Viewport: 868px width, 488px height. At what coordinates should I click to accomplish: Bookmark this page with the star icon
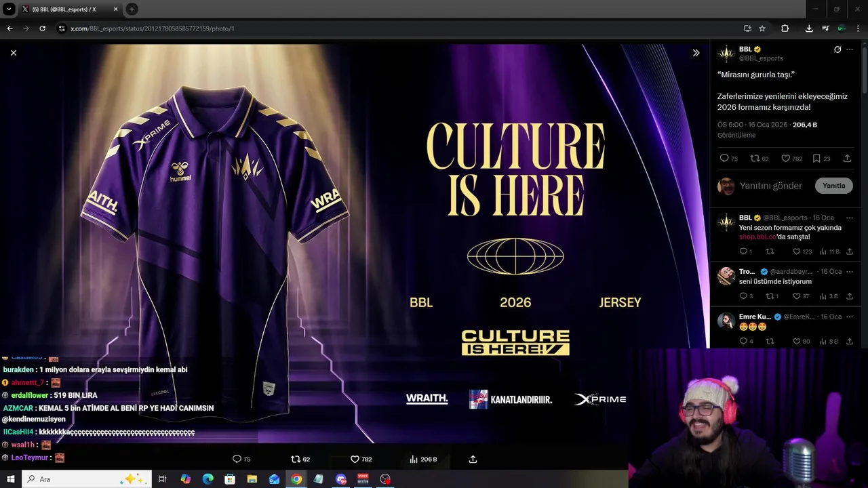tap(762, 28)
